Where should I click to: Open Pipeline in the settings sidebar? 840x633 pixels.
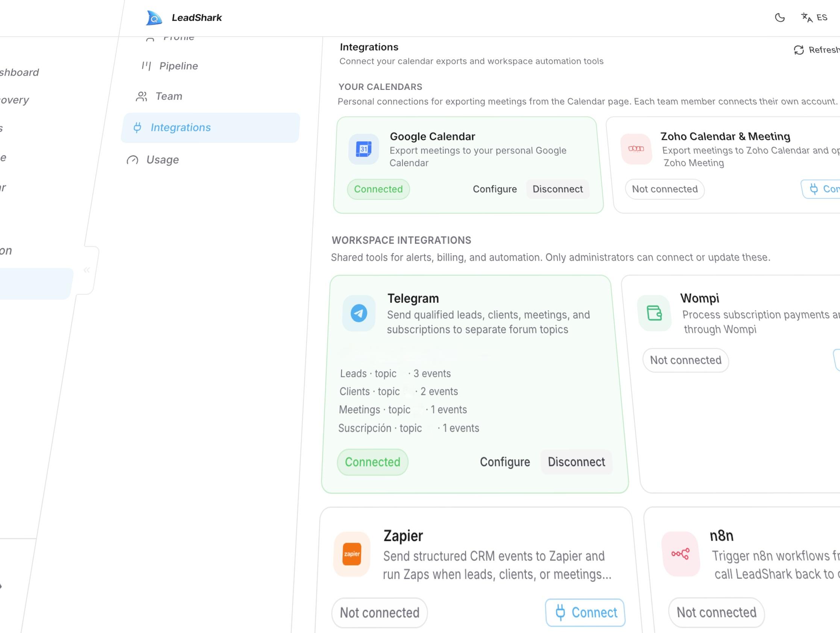click(170, 66)
